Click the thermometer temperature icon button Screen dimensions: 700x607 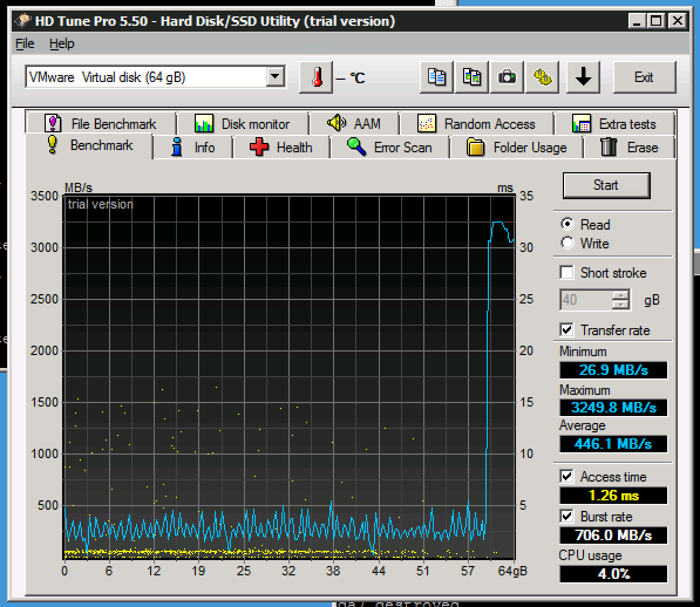(x=316, y=77)
